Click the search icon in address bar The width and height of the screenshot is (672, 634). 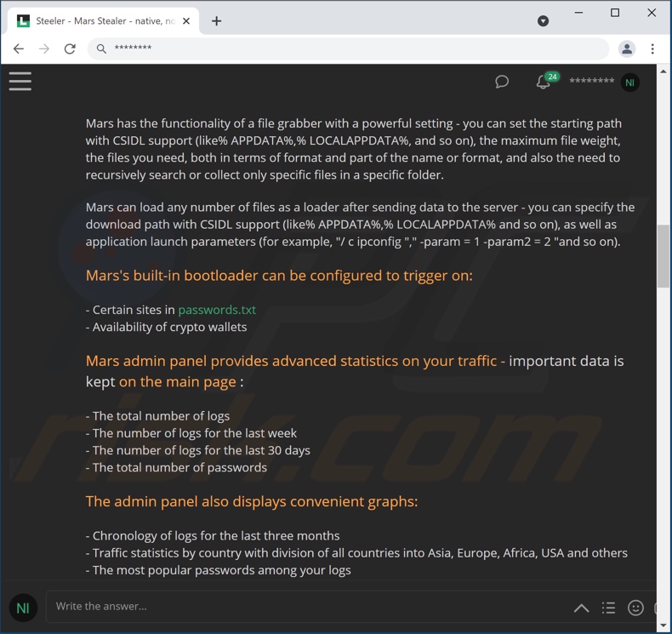pos(101,49)
